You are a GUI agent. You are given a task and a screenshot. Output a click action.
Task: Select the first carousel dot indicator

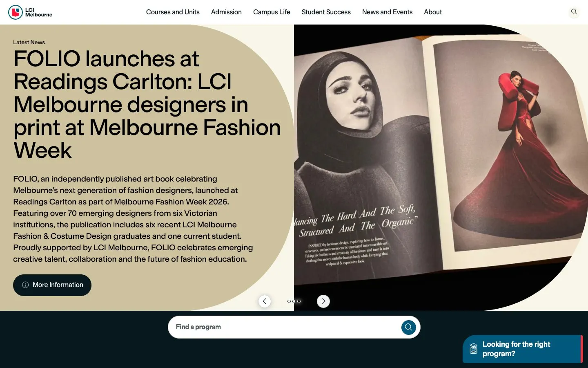pos(289,301)
